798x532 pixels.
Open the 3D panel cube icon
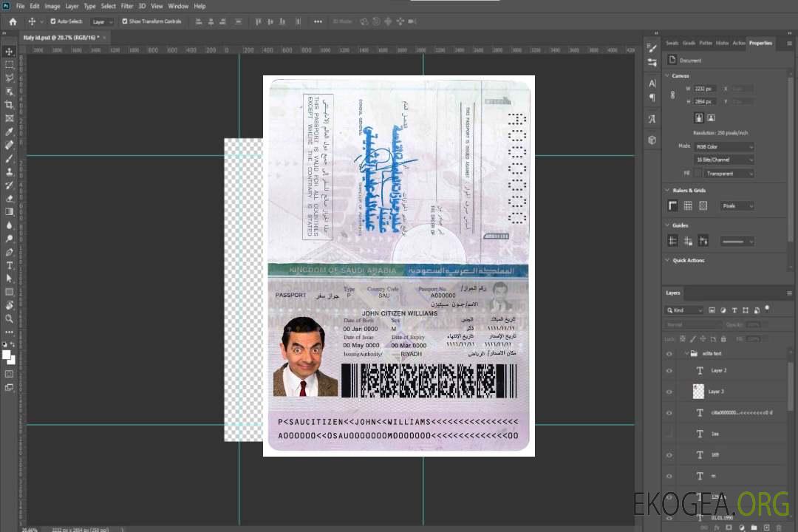652,140
